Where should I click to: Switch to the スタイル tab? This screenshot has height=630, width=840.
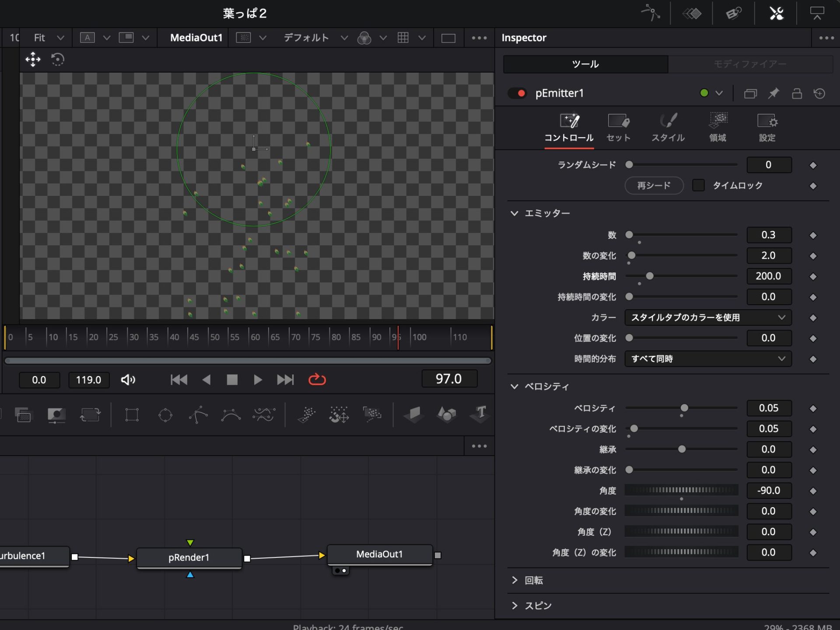(x=668, y=127)
